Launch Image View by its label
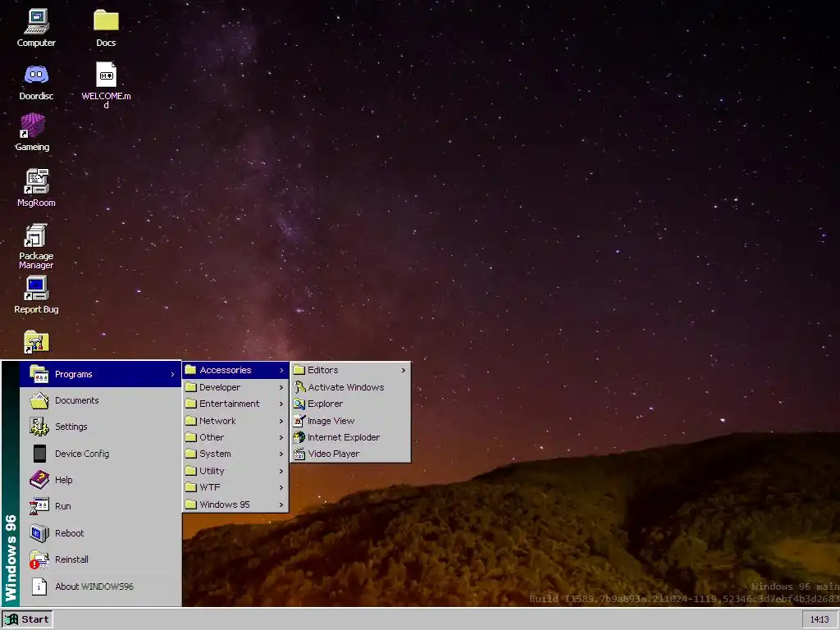The image size is (840, 630). (331, 421)
